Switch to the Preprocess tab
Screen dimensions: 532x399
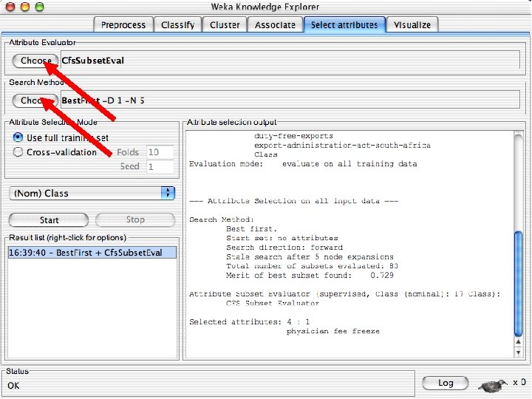pyautogui.click(x=123, y=25)
